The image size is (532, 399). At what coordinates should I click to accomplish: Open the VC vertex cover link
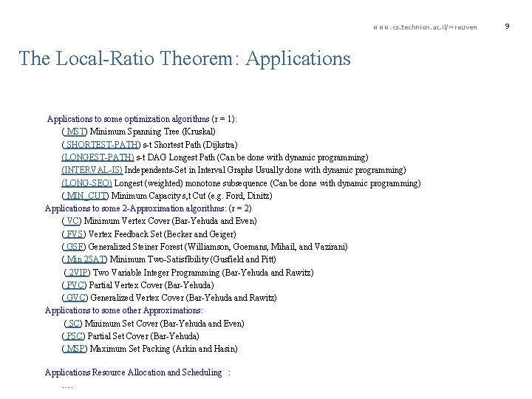tap(72, 221)
